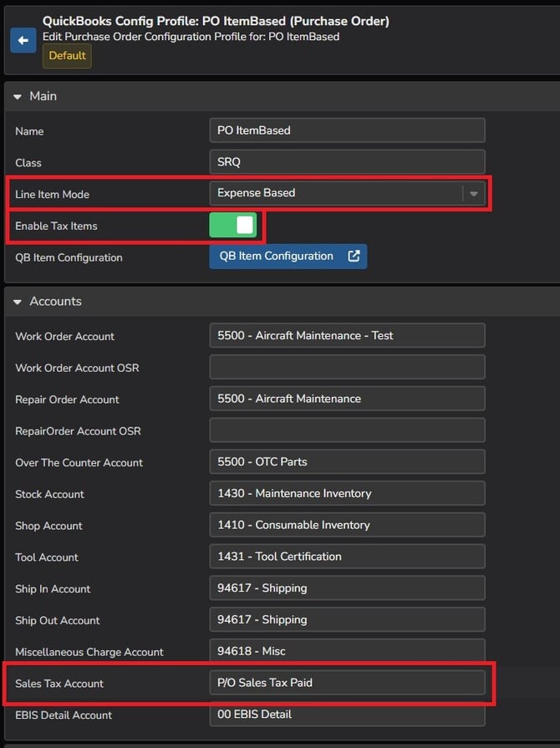Click the 'Enable Tax Items' label

click(x=56, y=226)
